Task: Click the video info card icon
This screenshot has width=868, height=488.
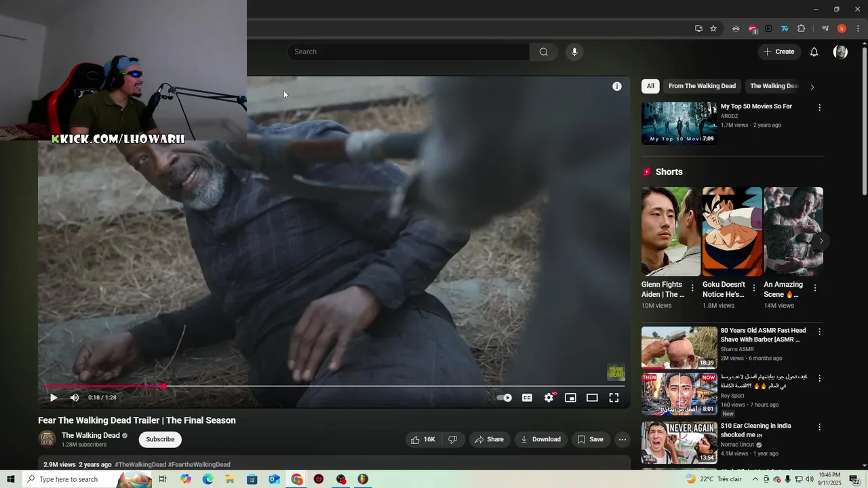Action: coord(617,86)
